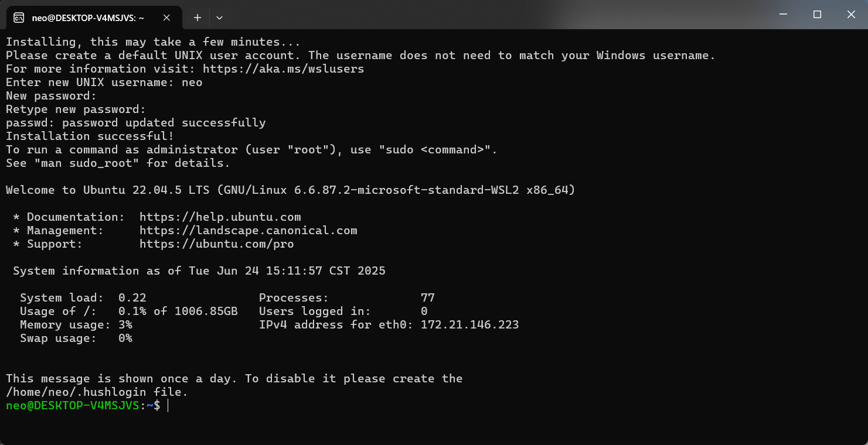Image resolution: width=868 pixels, height=445 pixels.
Task: Open the landscape.canonical.com management link
Action: point(248,231)
